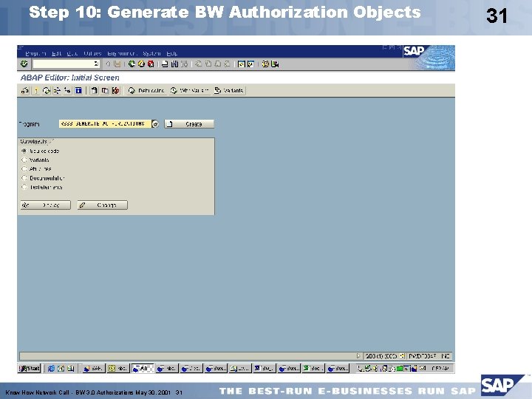Collapse the command field with the small arrow

pos(108,64)
